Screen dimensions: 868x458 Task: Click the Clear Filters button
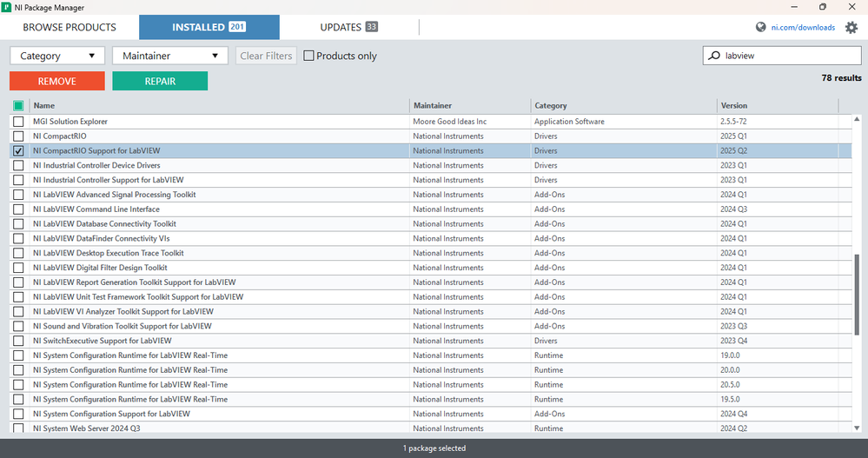(266, 56)
